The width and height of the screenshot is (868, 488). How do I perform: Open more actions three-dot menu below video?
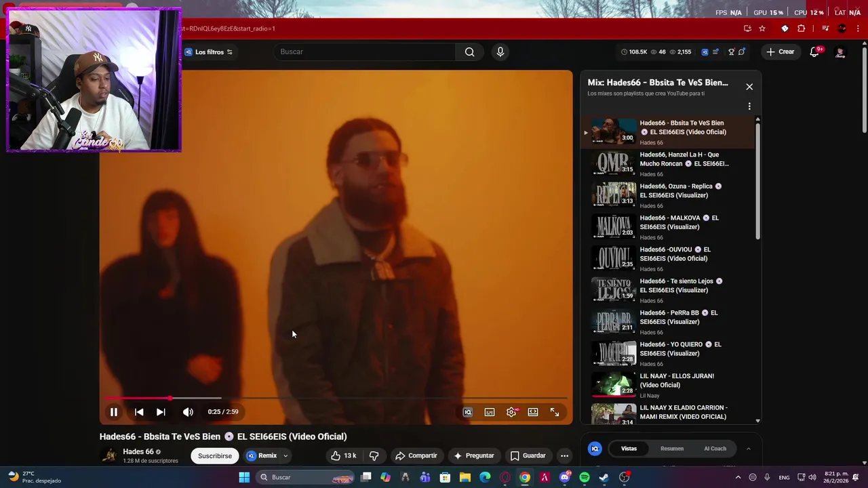pos(564,455)
